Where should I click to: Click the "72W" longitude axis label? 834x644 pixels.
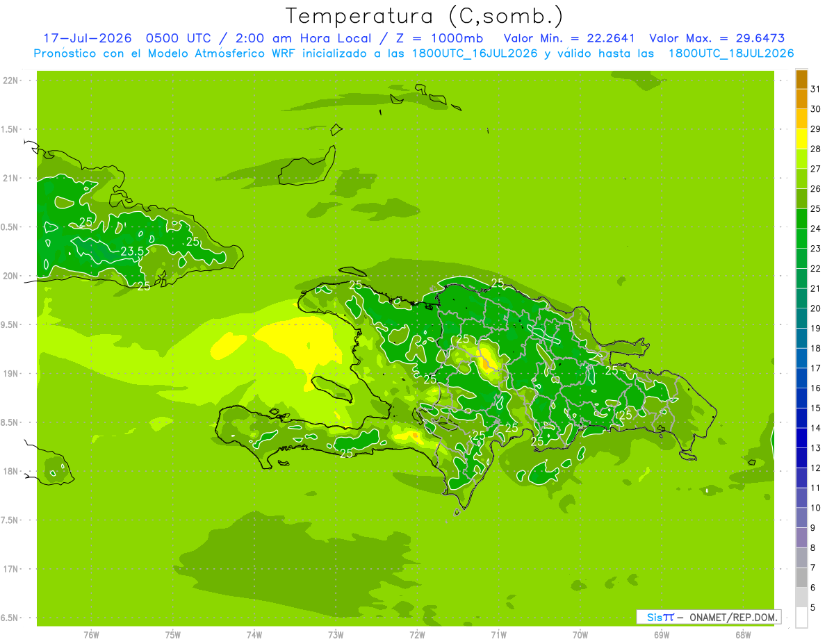click(x=417, y=635)
